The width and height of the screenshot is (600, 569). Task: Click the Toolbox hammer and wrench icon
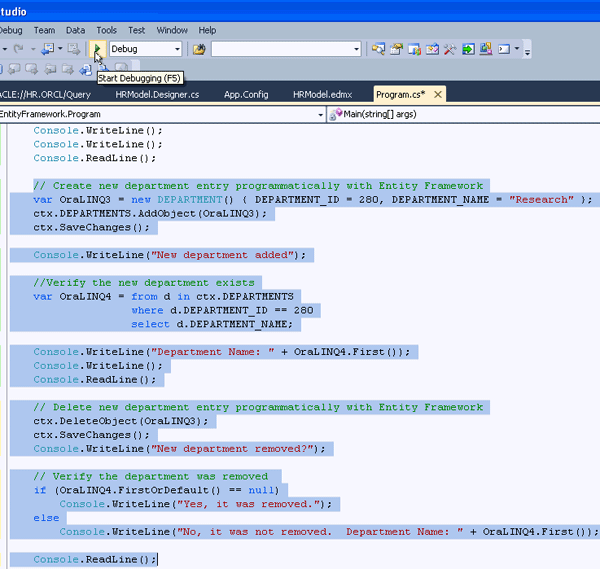pos(450,48)
